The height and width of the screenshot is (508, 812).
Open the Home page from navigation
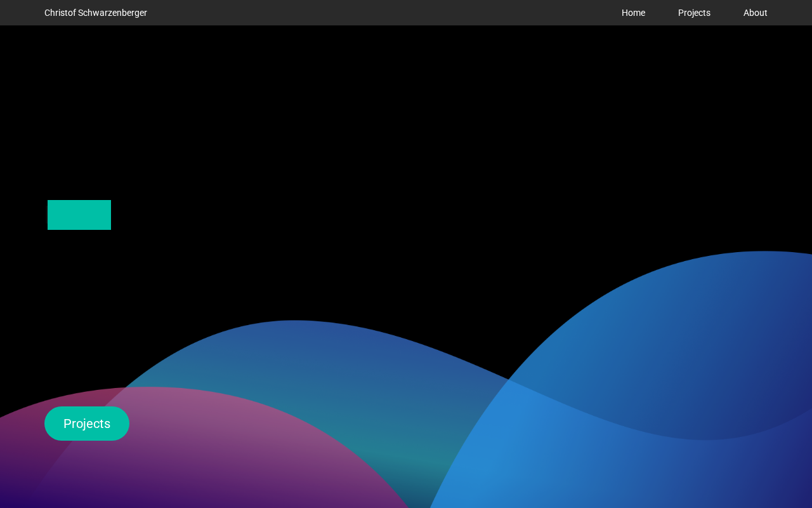[x=633, y=13]
